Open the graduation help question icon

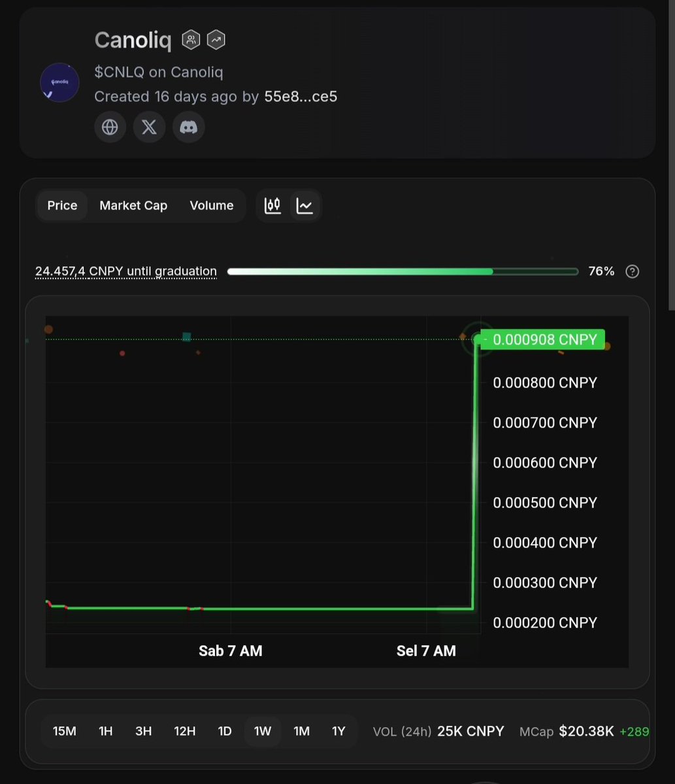pyautogui.click(x=632, y=271)
